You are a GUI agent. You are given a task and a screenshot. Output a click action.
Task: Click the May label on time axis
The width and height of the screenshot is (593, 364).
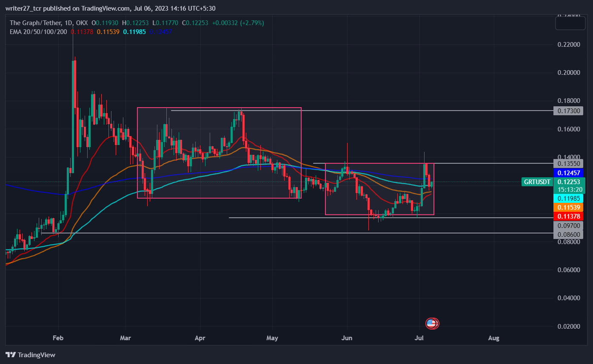coord(272,338)
